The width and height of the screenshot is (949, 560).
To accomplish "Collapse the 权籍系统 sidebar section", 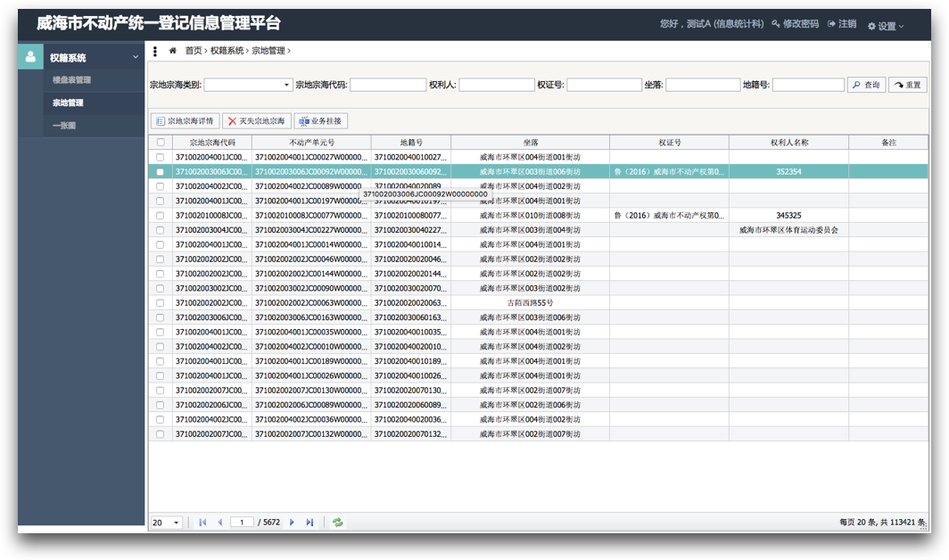I will point(136,57).
